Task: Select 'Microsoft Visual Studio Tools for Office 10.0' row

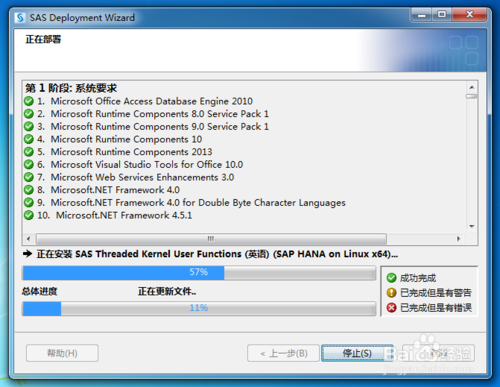Action: click(140, 164)
